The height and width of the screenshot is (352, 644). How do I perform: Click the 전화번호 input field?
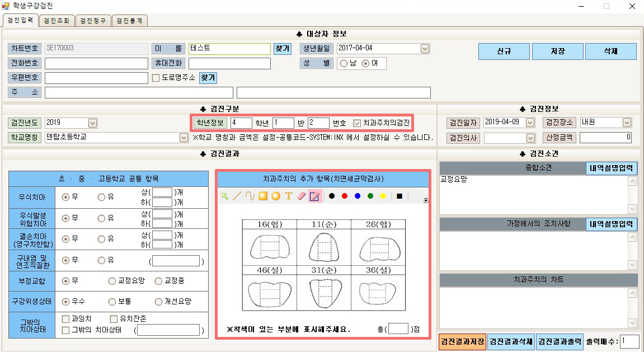(96, 63)
